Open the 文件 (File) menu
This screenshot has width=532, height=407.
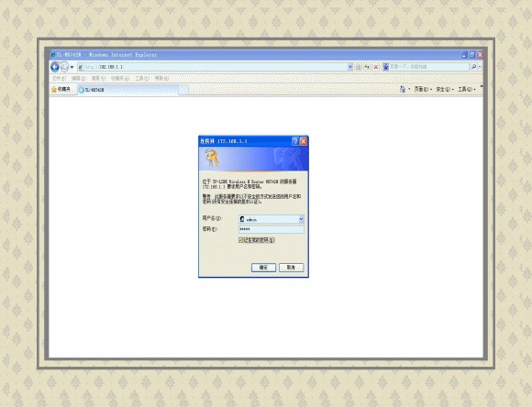coord(59,78)
